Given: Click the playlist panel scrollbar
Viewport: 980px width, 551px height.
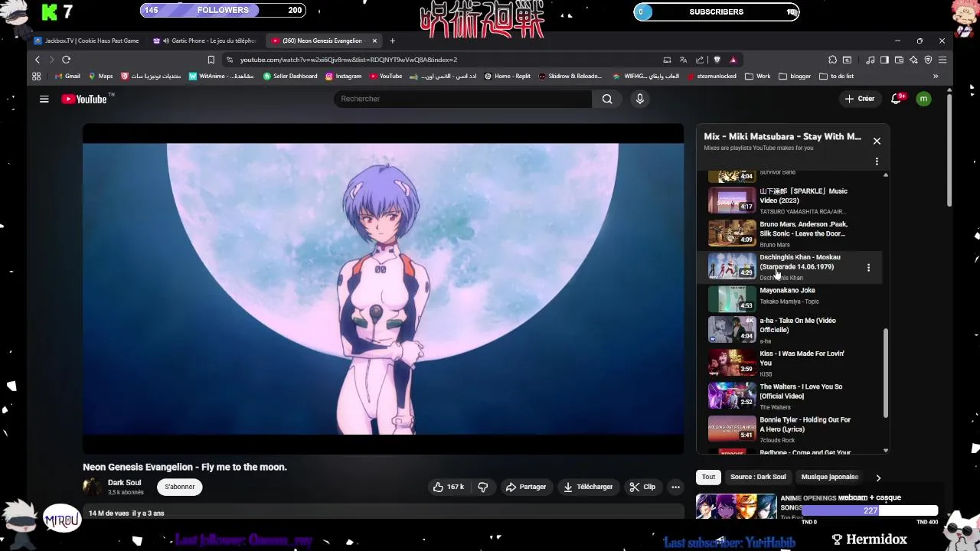Looking at the screenshot, I should pos(886,373).
